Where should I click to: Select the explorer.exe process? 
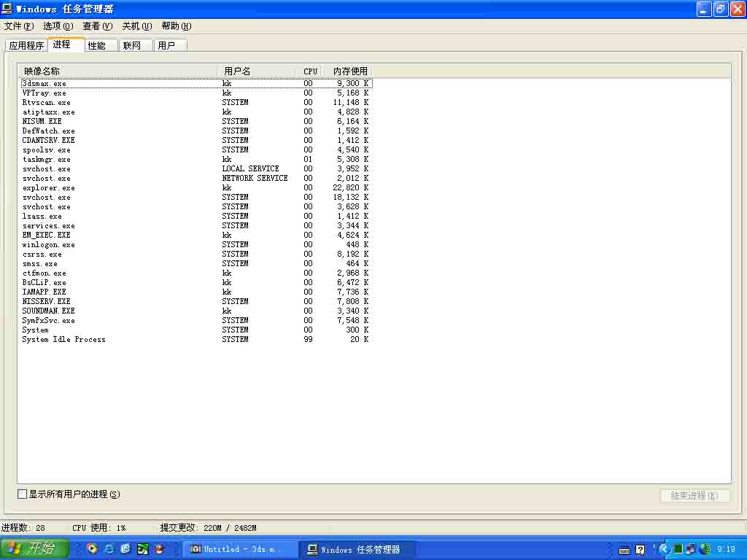click(196, 188)
